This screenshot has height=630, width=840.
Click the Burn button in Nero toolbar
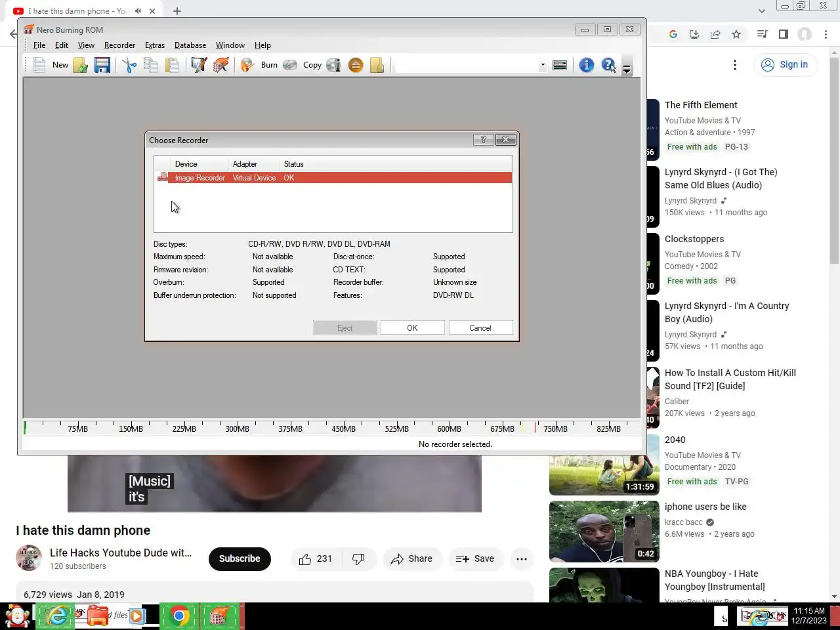click(261, 65)
